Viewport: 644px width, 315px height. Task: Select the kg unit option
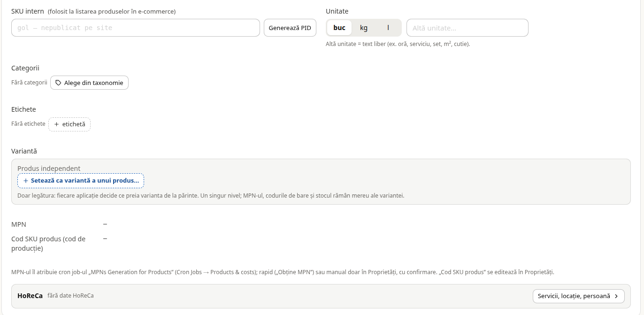tap(364, 28)
